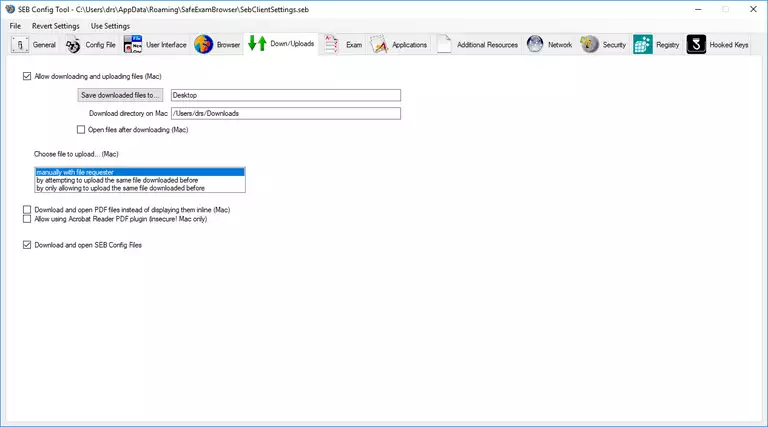
Task: Click the Network tab globe icon
Action: point(535,45)
